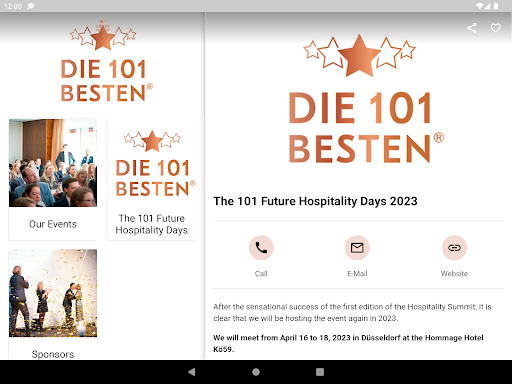Tap the Call text label
Viewport: 512px width, 384px height.
(261, 274)
